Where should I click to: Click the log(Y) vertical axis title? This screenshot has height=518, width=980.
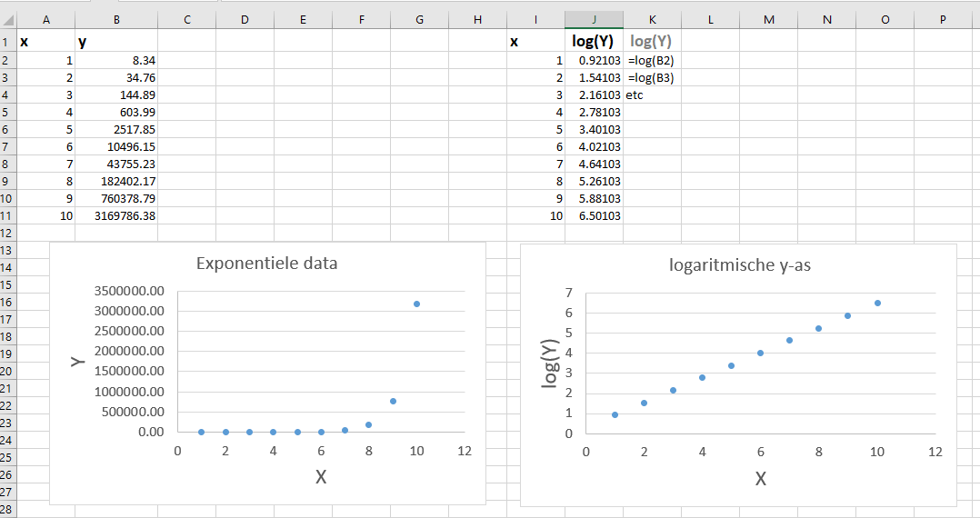(x=550, y=363)
